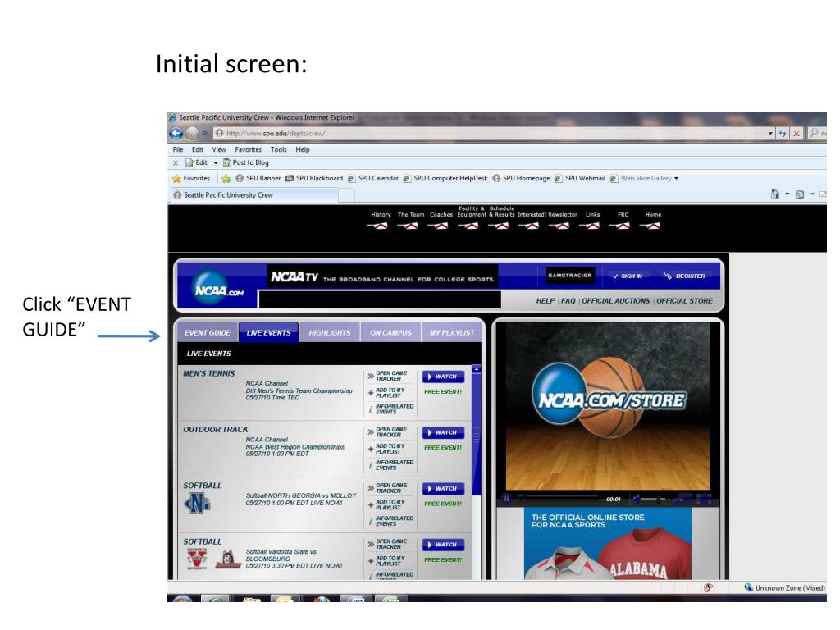Open the feeds button dropdown arrow

tap(812, 194)
